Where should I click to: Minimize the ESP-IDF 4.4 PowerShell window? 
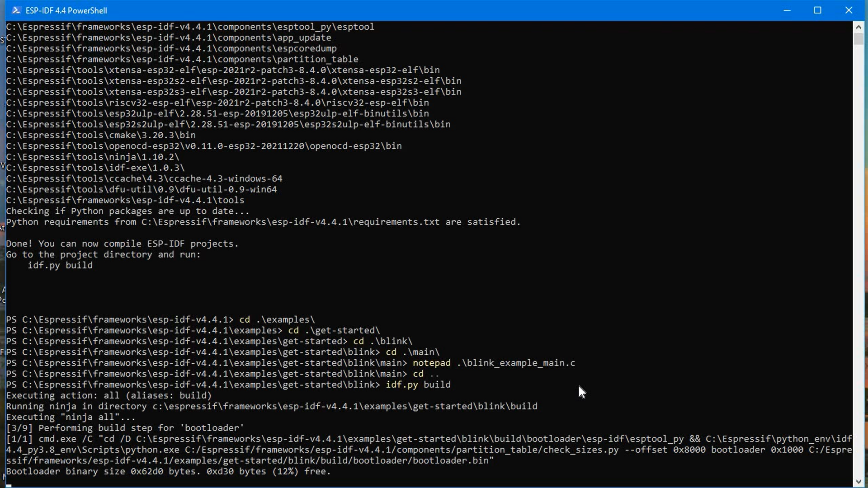(x=787, y=10)
